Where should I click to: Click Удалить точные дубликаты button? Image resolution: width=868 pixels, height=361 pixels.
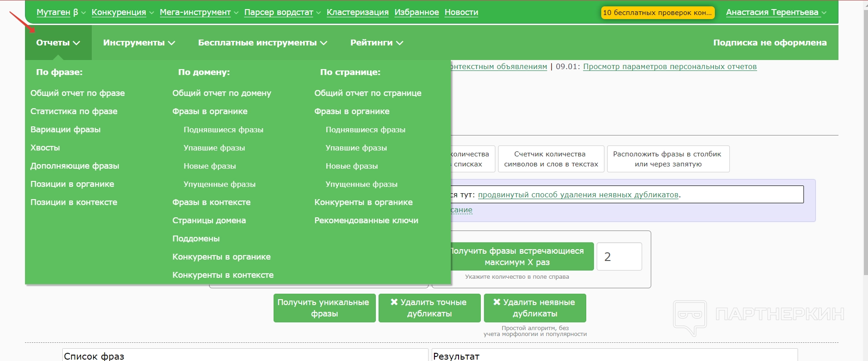[429, 308]
